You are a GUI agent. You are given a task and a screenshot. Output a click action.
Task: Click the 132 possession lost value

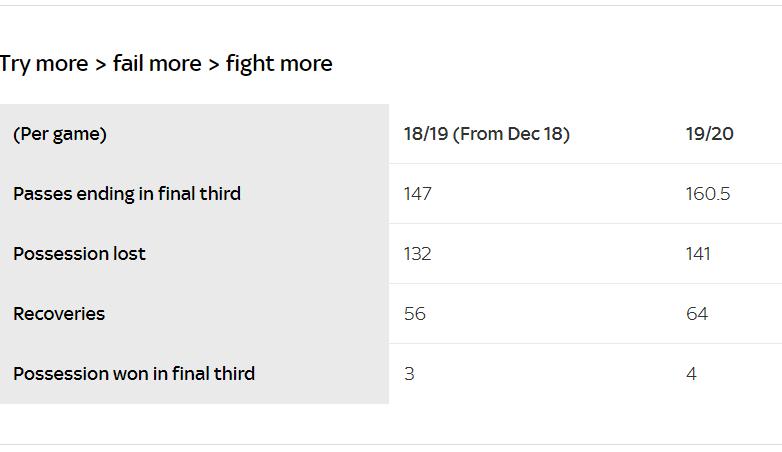pyautogui.click(x=418, y=254)
